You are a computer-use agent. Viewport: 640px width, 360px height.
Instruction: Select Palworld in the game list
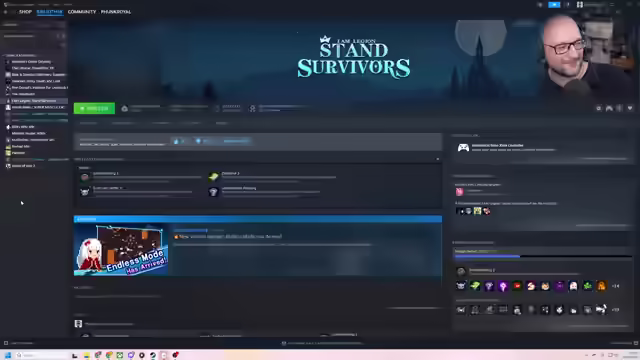click(x=18, y=153)
